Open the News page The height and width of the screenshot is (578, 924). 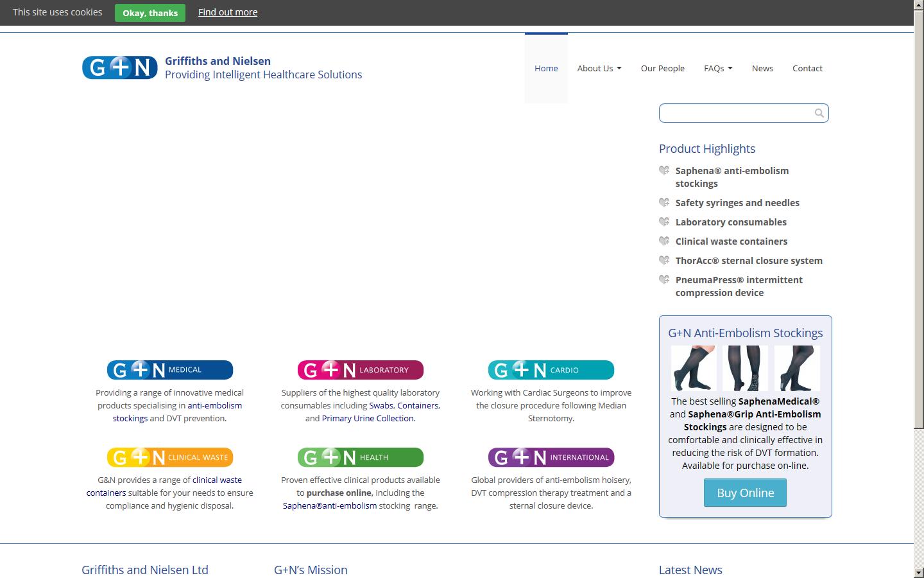point(762,68)
